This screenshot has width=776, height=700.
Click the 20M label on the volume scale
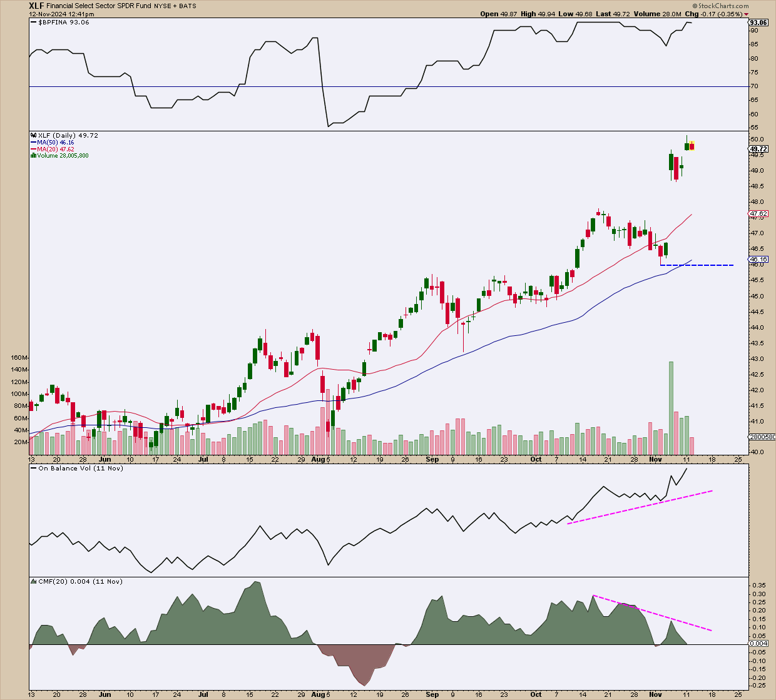pos(21,442)
